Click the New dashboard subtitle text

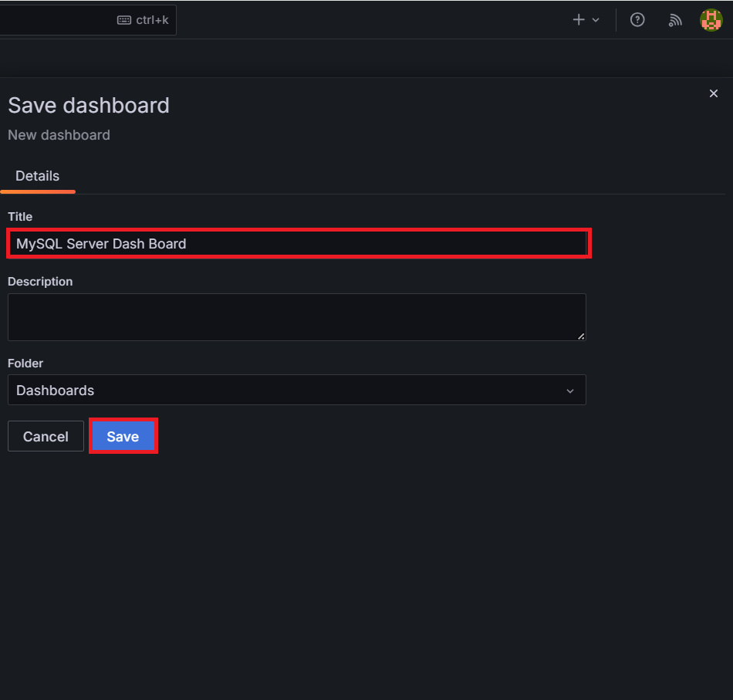[x=59, y=135]
